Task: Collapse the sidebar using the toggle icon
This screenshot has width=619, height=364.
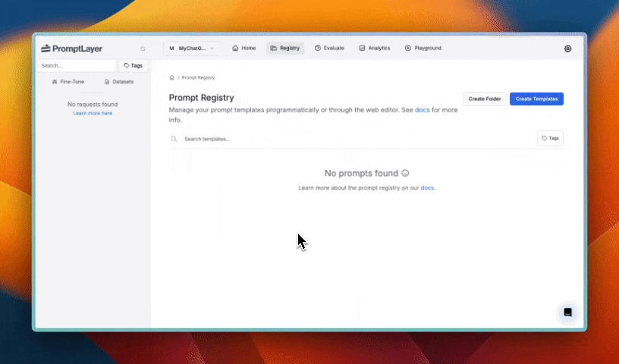Action: pyautogui.click(x=143, y=49)
